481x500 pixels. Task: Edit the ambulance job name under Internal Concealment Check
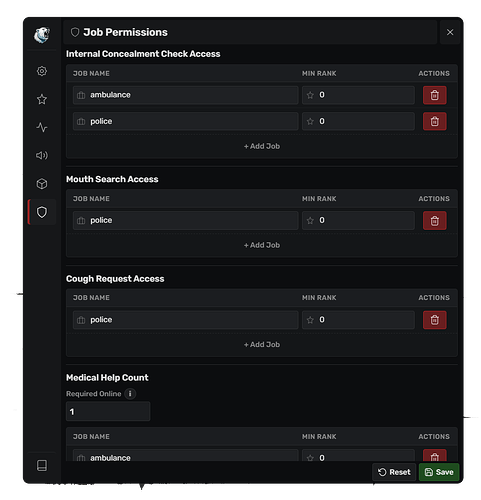pyautogui.click(x=185, y=95)
